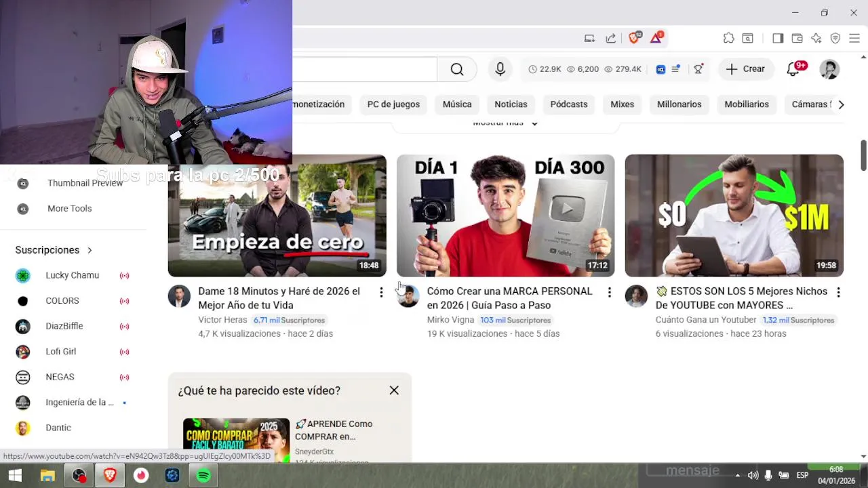Image resolution: width=868 pixels, height=488 pixels.
Task: Open the ESP language indicator in tray
Action: 802,476
